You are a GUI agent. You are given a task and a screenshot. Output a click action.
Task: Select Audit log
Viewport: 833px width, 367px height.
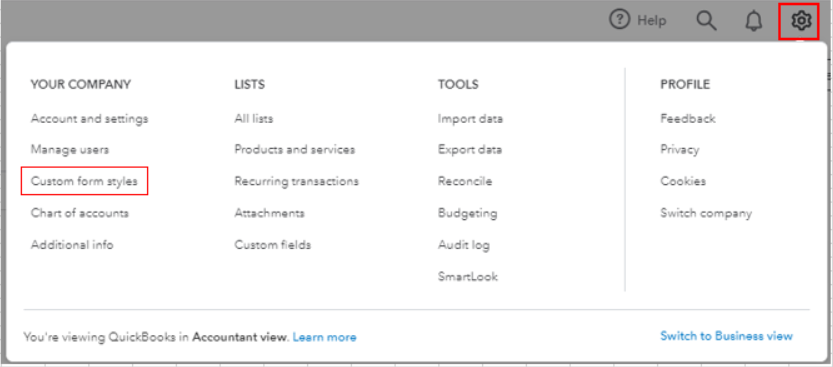[x=464, y=245]
